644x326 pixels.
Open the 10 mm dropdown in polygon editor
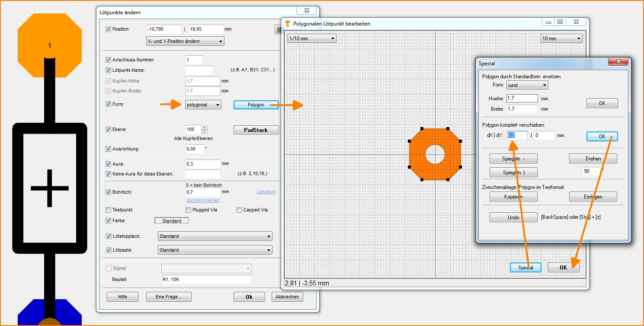point(562,38)
